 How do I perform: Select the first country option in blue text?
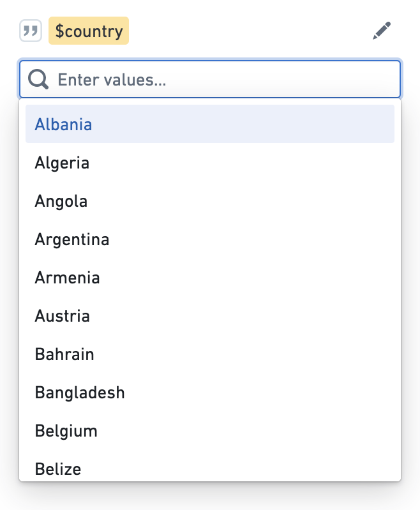[63, 124]
